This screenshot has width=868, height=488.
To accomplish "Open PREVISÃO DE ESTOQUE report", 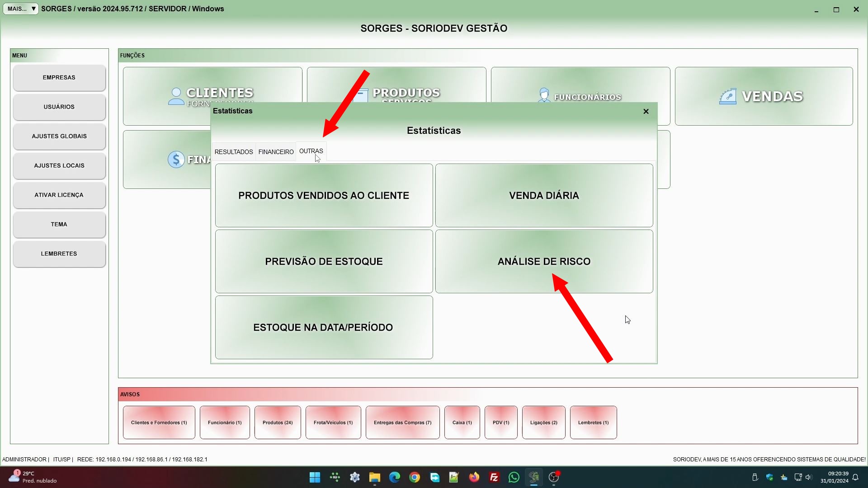I will coord(324,261).
